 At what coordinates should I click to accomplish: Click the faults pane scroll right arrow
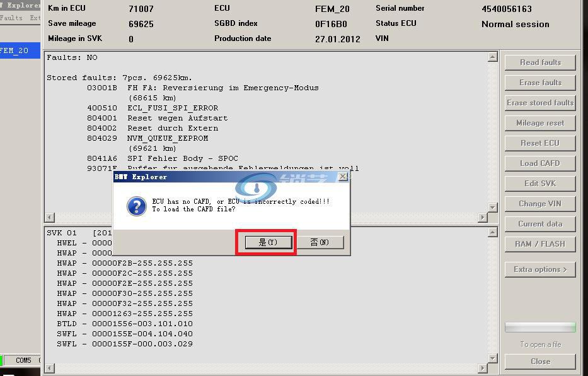click(483, 217)
